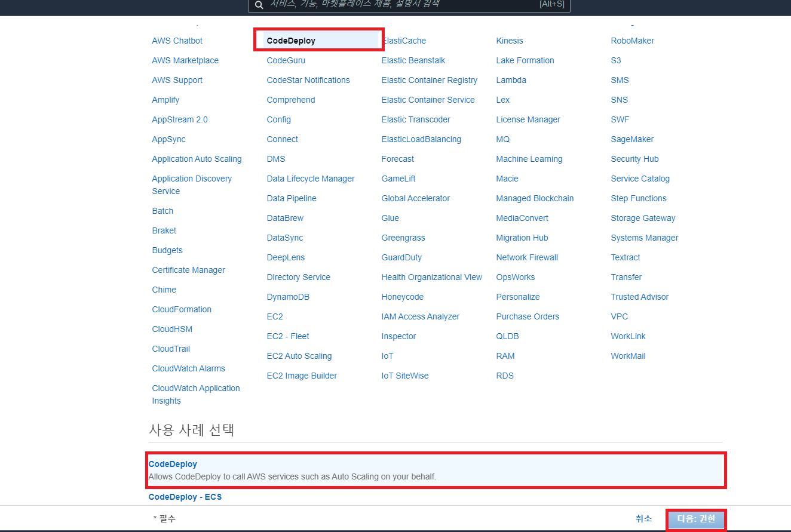Select CloudTrail service
The width and height of the screenshot is (791, 532).
171,349
